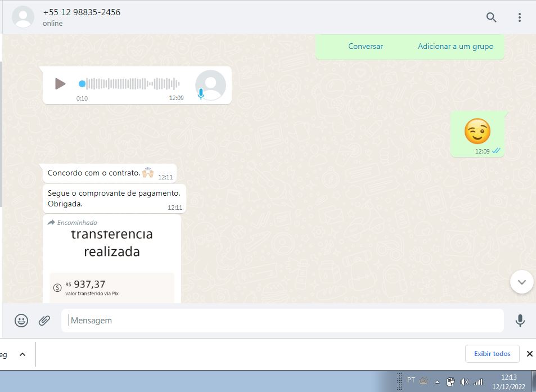Click Exibir todos downloads button

492,354
